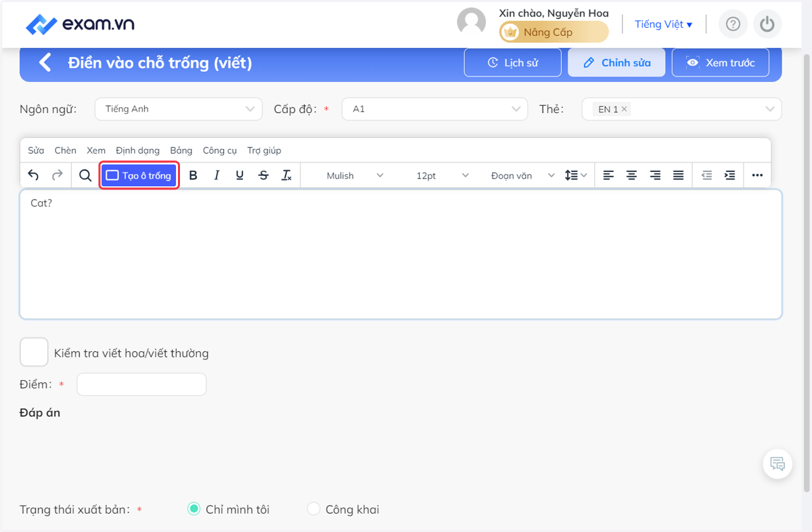Open the line height dropdown

click(x=576, y=175)
